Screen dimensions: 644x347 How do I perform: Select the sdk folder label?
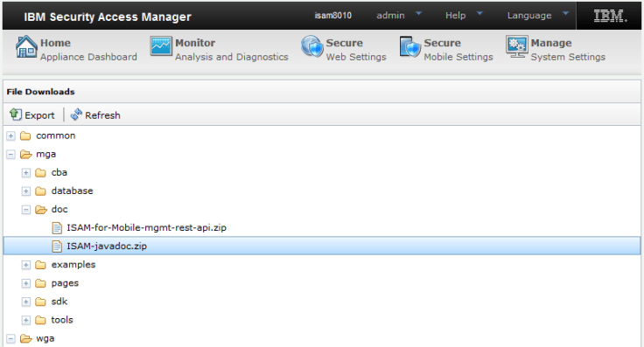(59, 302)
